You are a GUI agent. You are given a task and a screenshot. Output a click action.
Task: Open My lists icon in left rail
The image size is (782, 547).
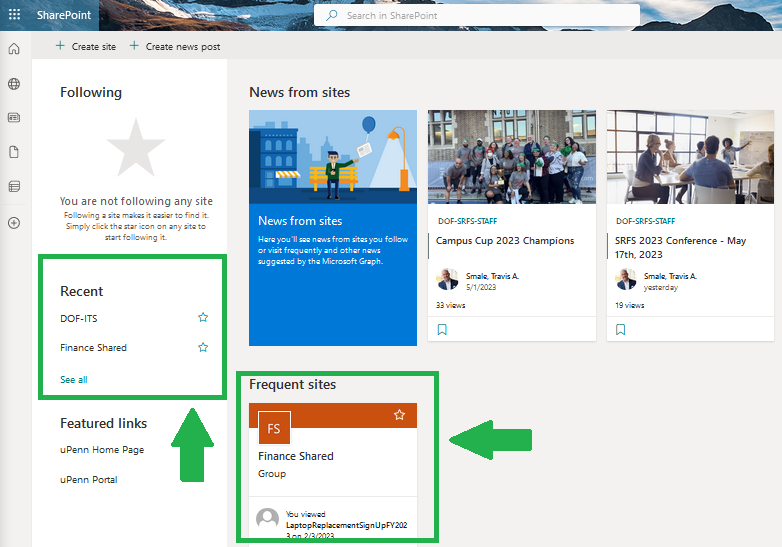click(x=14, y=186)
